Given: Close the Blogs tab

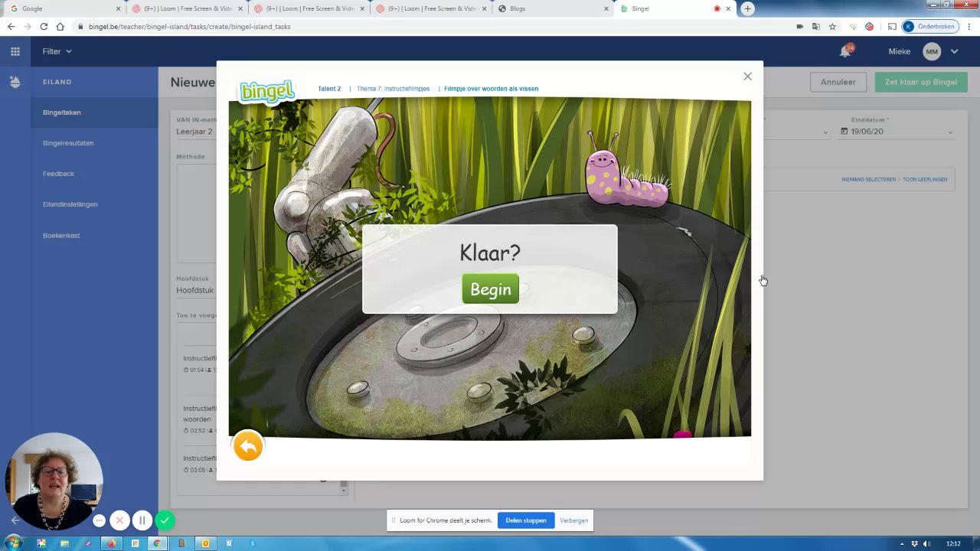Looking at the screenshot, I should [x=606, y=8].
